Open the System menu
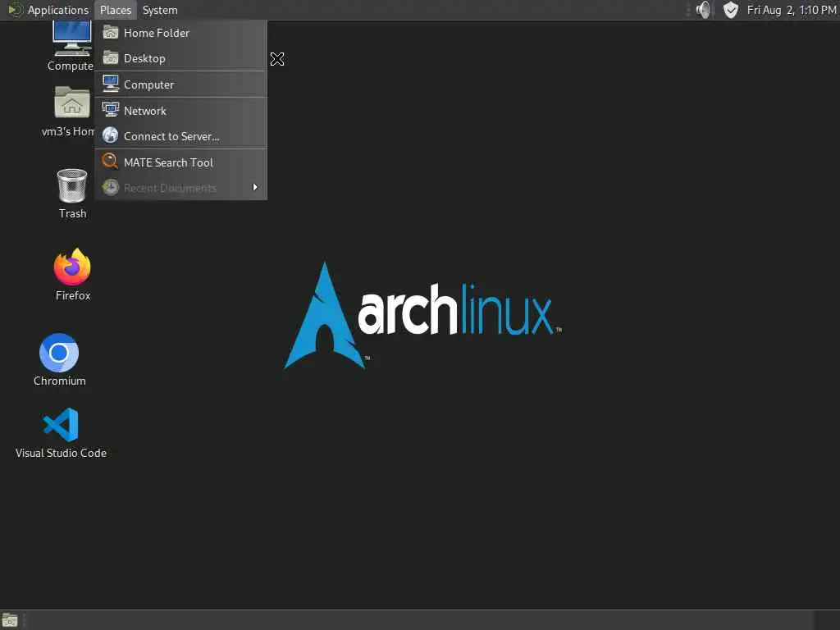 pyautogui.click(x=160, y=10)
